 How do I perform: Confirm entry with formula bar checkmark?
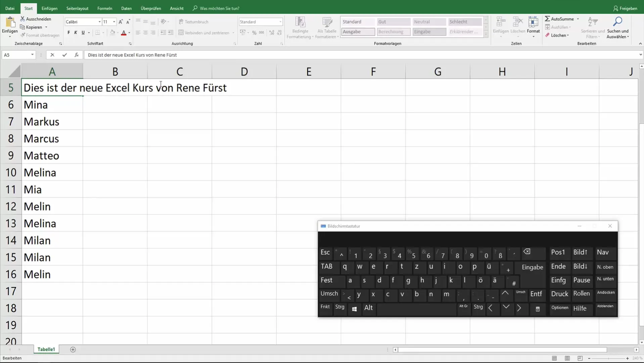click(x=64, y=55)
